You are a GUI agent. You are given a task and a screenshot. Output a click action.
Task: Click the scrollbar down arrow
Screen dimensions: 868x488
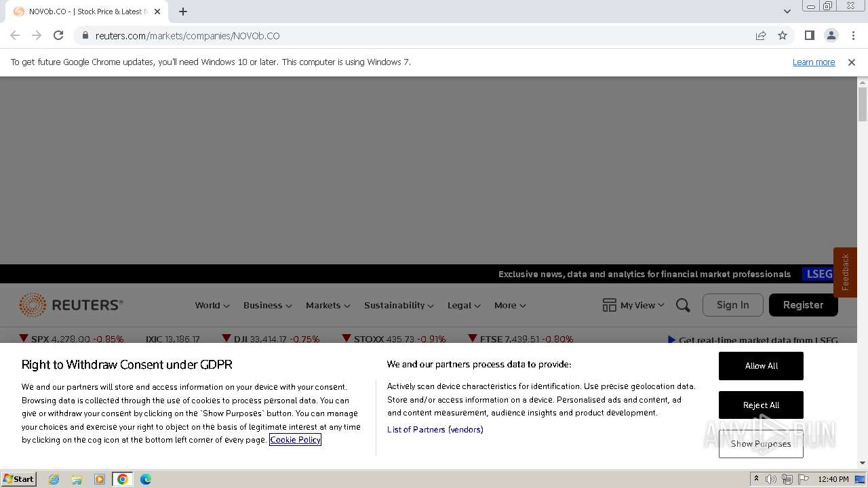[863, 463]
